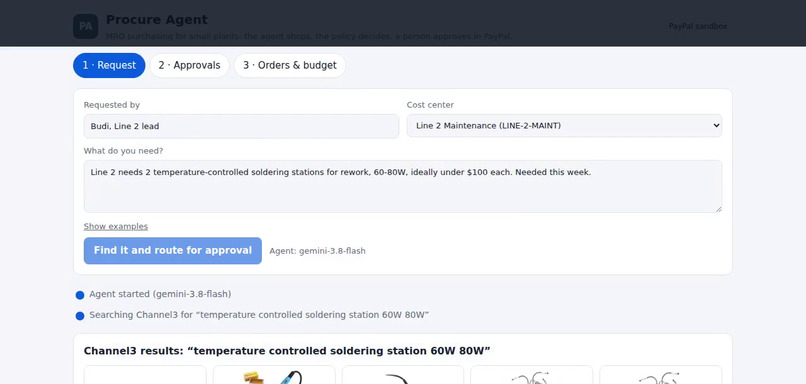Viewport: 806px width, 384px height.
Task: Click the blue dot beside Searching Channel3
Action: [80, 316]
